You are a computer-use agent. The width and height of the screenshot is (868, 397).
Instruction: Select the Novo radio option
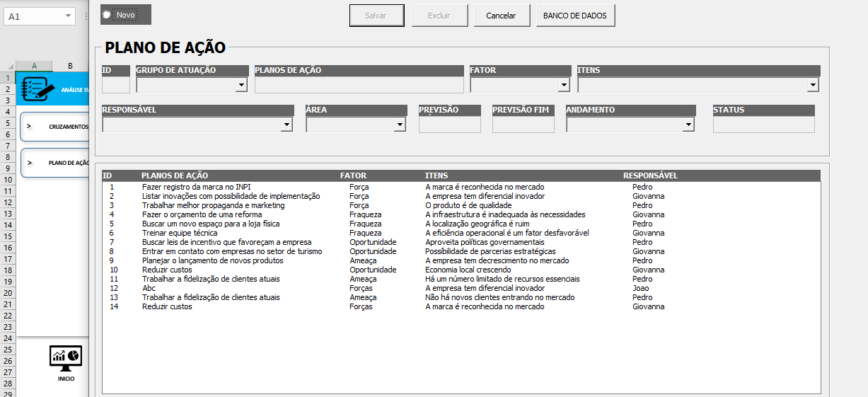pyautogui.click(x=107, y=15)
